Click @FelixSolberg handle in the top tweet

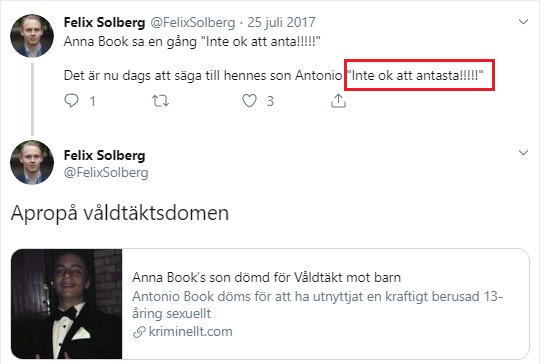click(193, 23)
